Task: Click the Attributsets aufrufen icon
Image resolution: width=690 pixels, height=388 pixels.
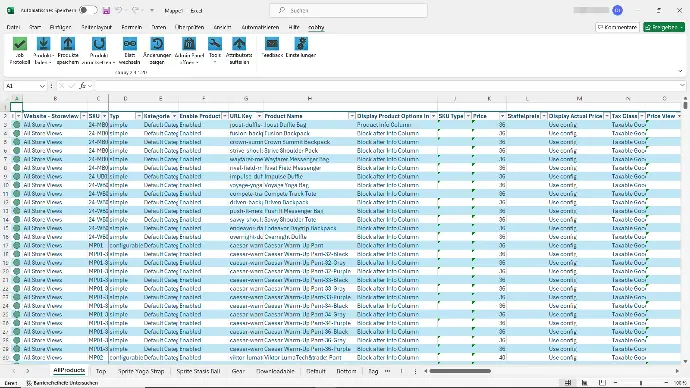Action: click(x=239, y=44)
